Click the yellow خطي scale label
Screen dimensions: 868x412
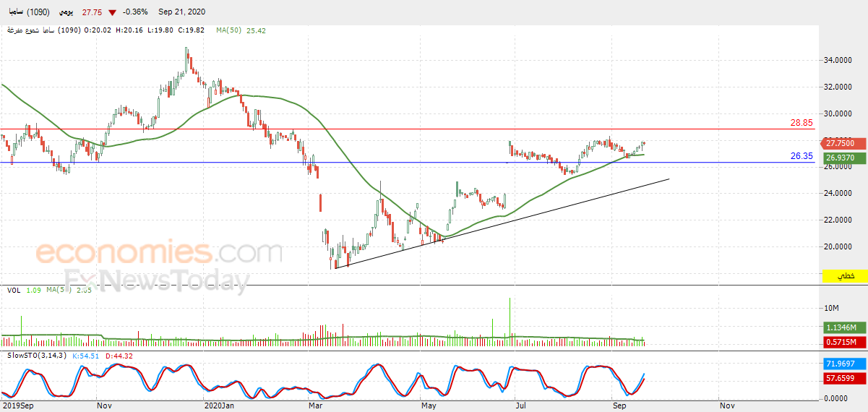[x=845, y=277]
